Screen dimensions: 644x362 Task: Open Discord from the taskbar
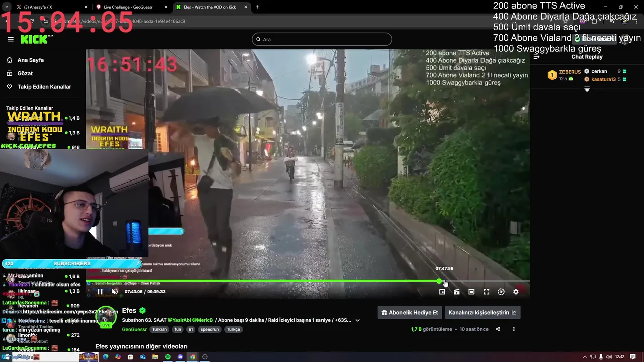tap(180, 357)
